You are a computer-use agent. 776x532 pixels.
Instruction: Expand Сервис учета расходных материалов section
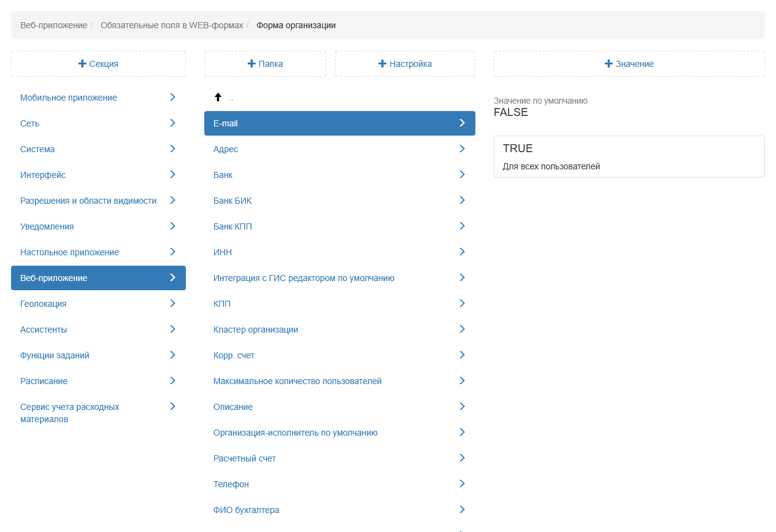tap(70, 413)
